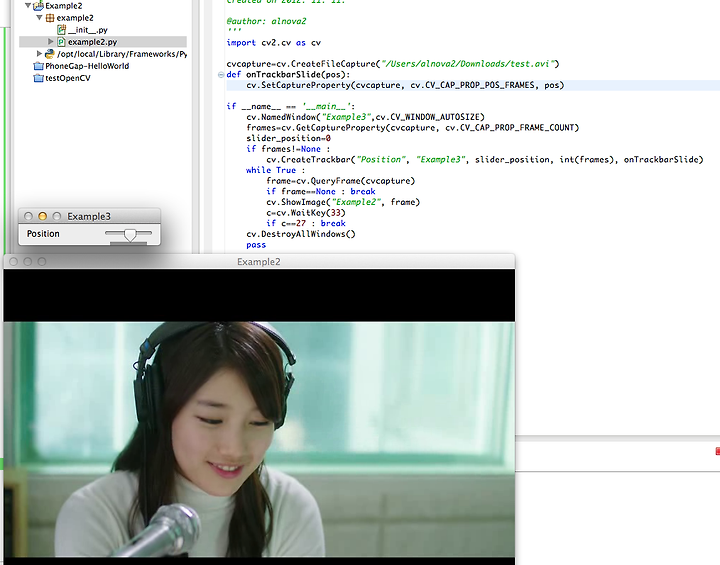The image size is (720, 565).
Task: Click the frames=cv.GetCaptureProperty line
Action: pyautogui.click(x=413, y=128)
